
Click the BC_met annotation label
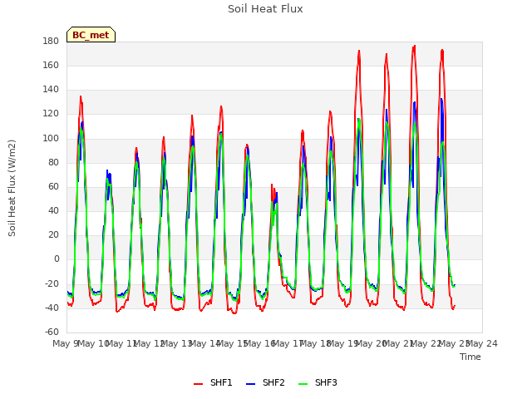tap(91, 35)
